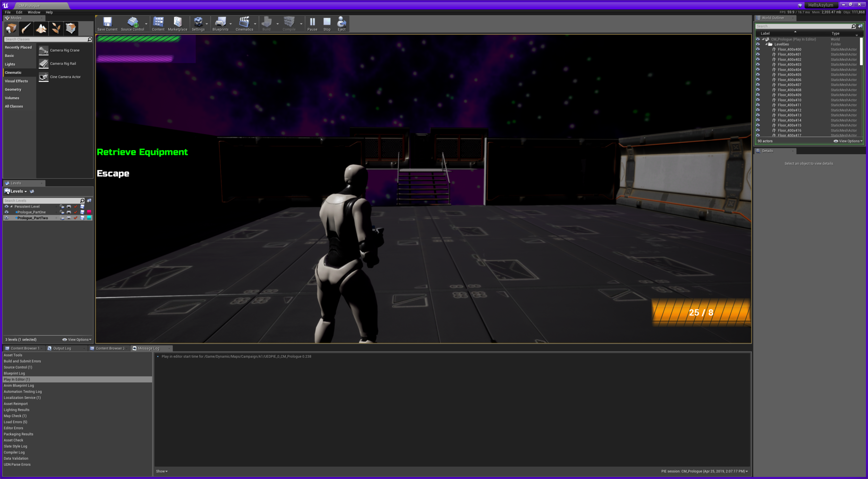The image size is (868, 479).
Task: Collapse the LevelGeo folder in outliner
Action: coord(766,44)
